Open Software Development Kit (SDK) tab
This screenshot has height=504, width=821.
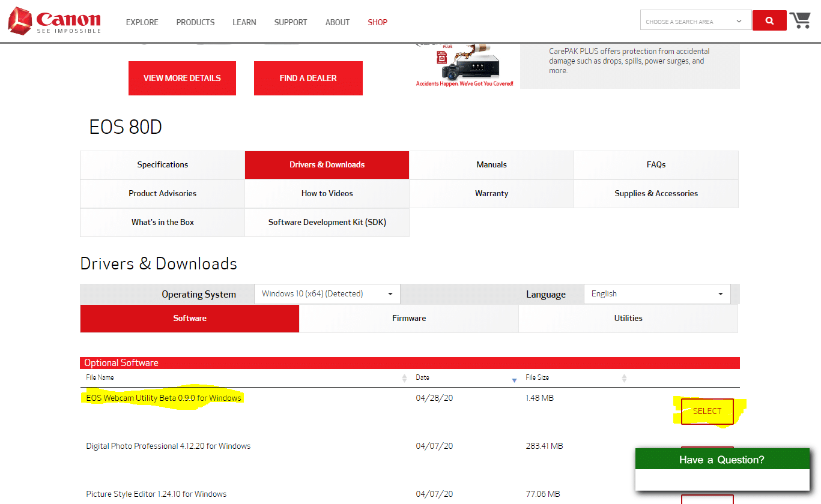coord(327,223)
